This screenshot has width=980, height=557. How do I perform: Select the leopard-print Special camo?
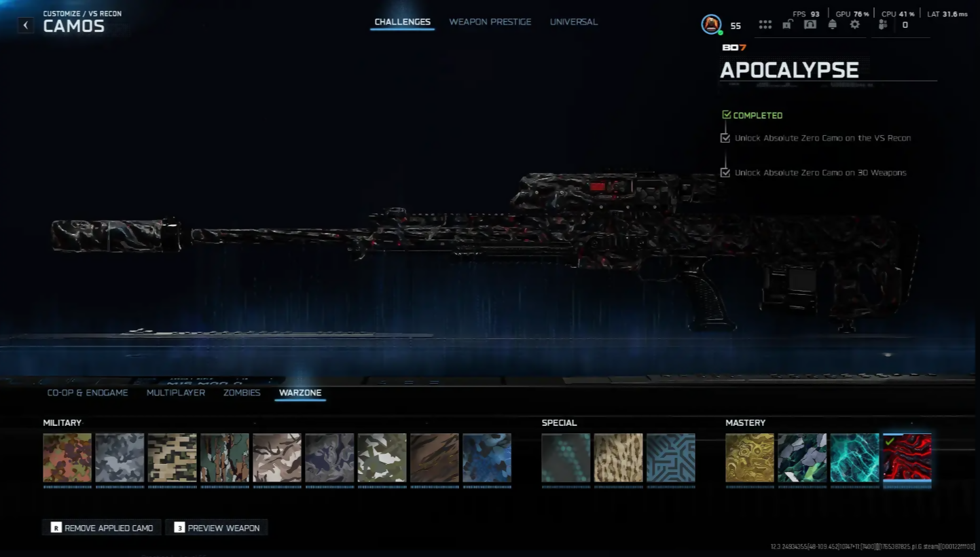(619, 458)
